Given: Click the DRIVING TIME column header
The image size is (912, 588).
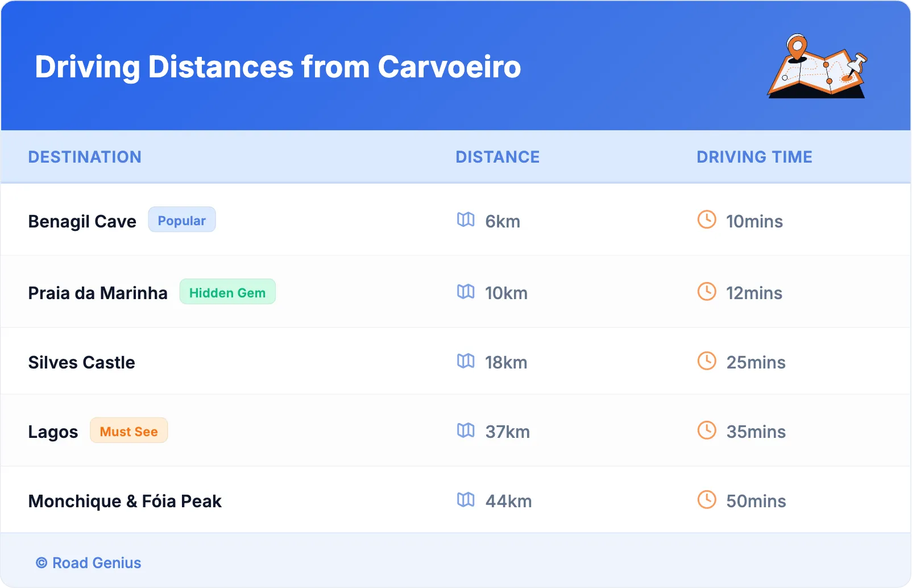Looking at the screenshot, I should 755,157.
